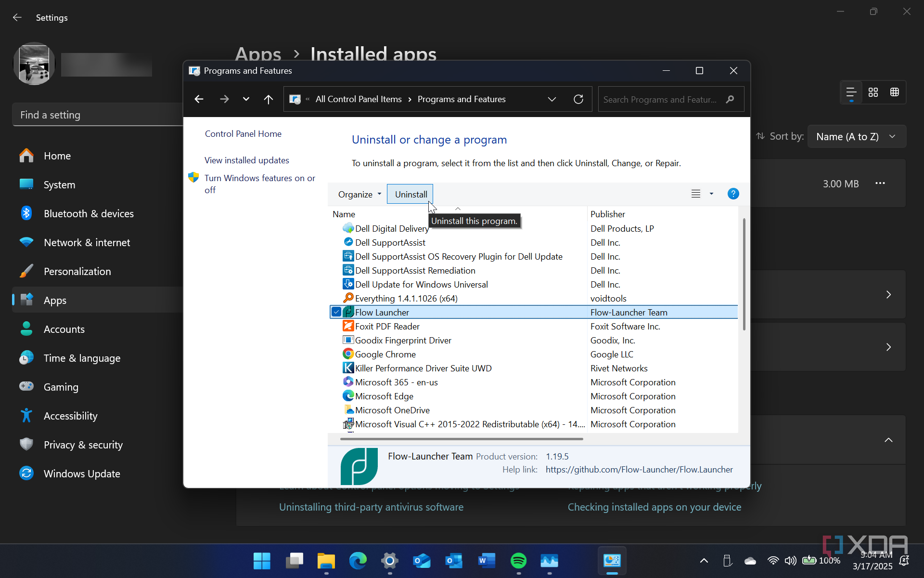
Task: Open the Programs and Features help icon
Action: tap(733, 194)
